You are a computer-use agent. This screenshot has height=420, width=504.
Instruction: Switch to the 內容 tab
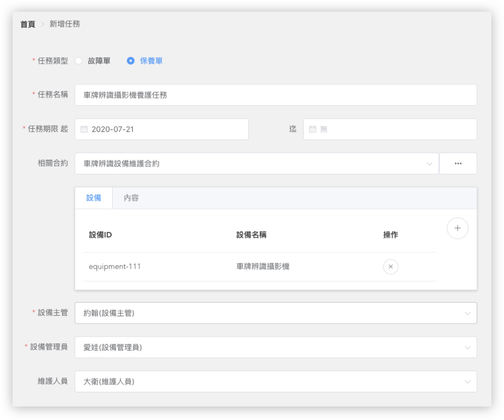(131, 198)
